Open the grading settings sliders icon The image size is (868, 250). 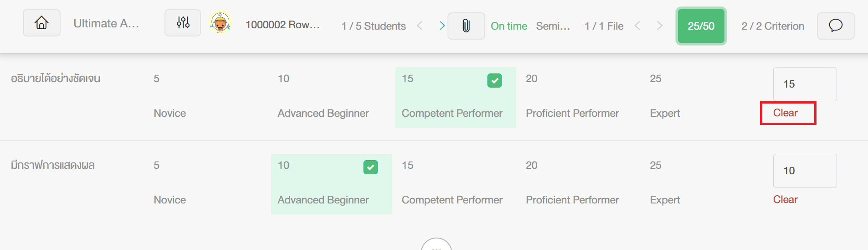pos(183,23)
